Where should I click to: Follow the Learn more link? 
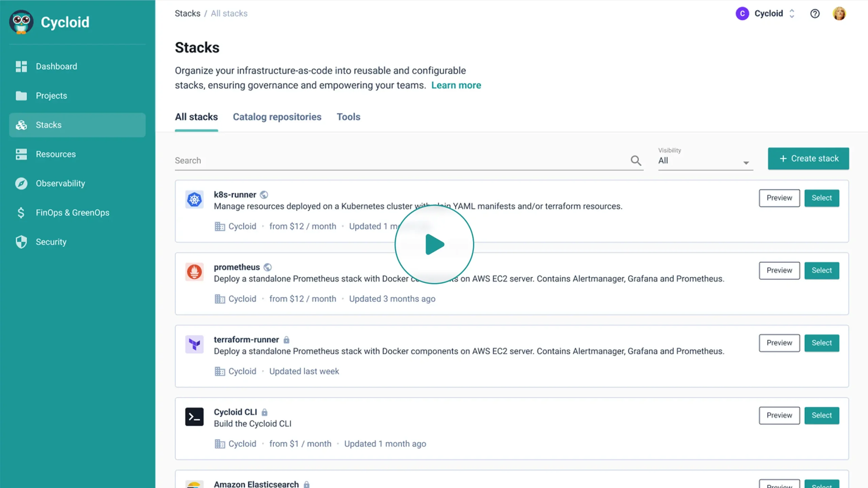tap(456, 85)
